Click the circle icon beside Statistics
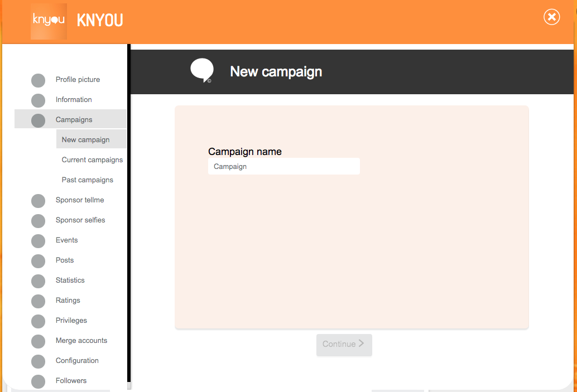The image size is (577, 392). coord(39,281)
